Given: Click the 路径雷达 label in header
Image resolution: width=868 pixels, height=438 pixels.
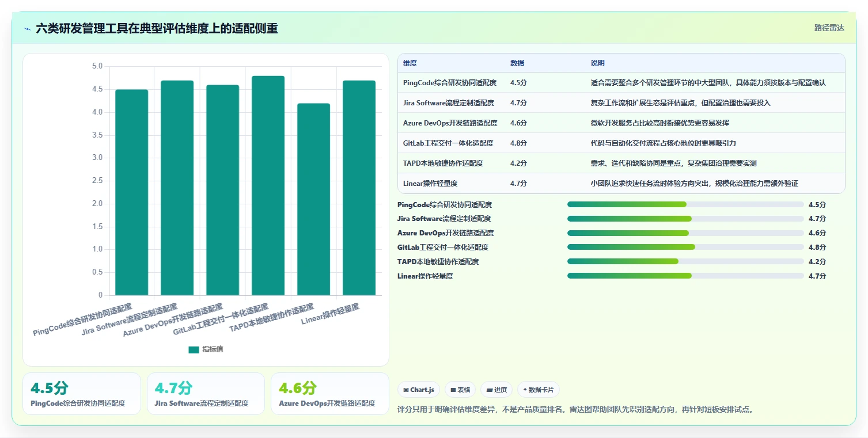Looking at the screenshot, I should point(829,28).
